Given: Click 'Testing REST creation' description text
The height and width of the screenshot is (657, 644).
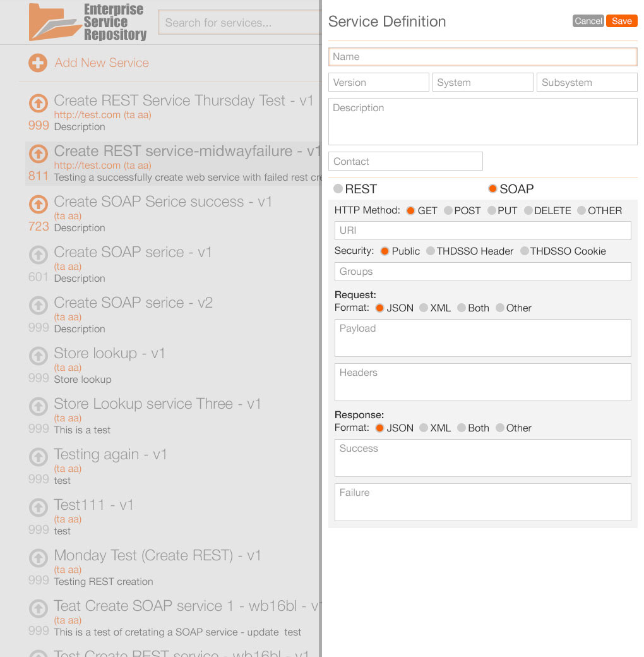Looking at the screenshot, I should 104,582.
